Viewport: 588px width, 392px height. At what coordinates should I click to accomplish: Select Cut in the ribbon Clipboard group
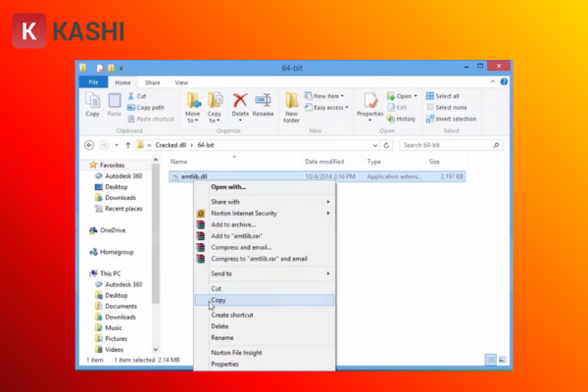137,96
